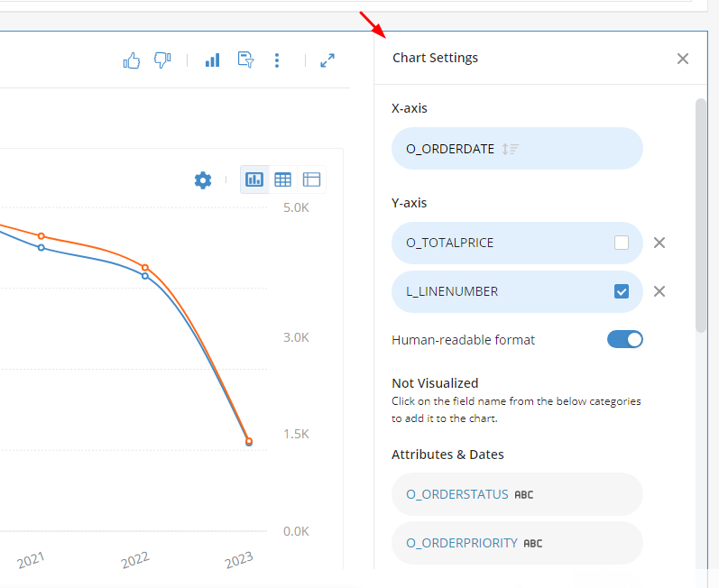
Task: Click the O_TOTALPRICE Y-axis pill
Action: point(517,243)
